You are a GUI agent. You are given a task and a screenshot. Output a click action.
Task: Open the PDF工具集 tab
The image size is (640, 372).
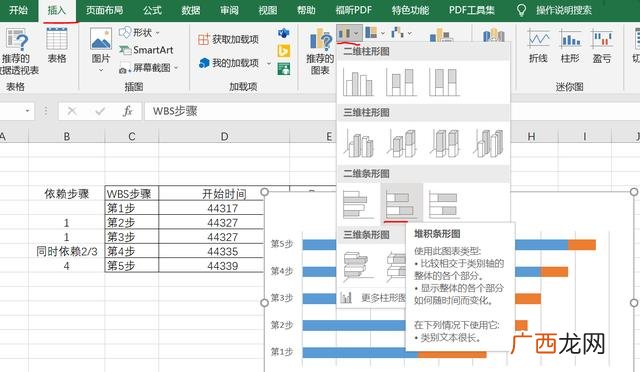(471, 10)
